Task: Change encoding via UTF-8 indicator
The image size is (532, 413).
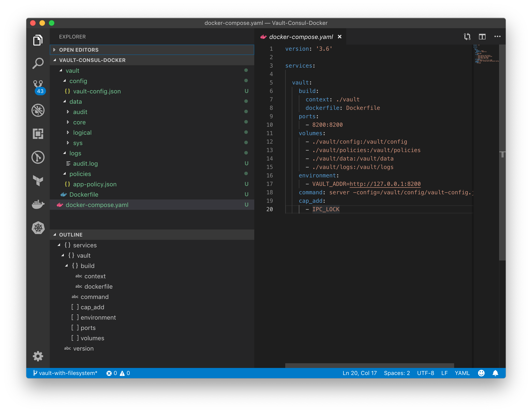Action: point(425,373)
